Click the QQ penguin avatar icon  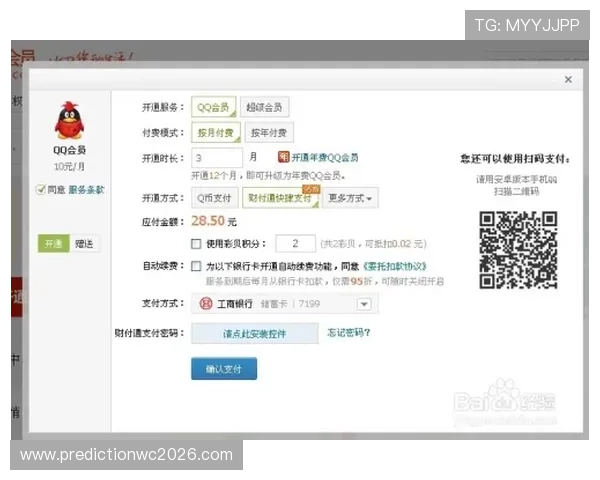[69, 120]
